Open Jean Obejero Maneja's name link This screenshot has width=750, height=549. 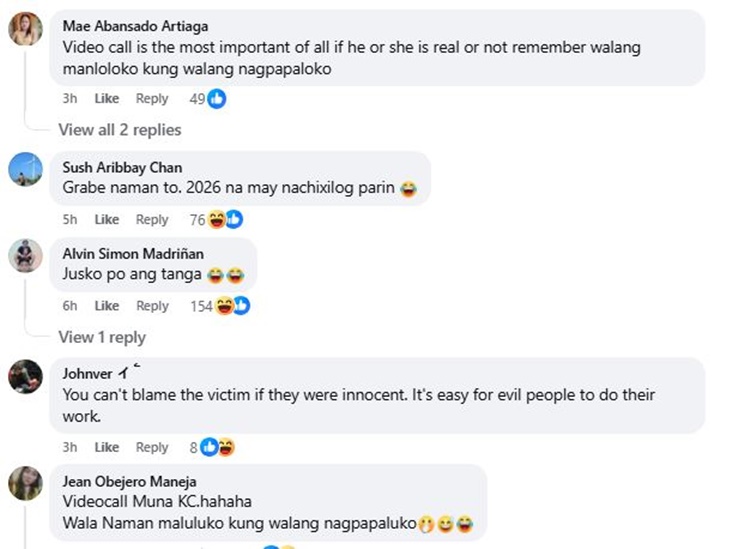tap(129, 482)
